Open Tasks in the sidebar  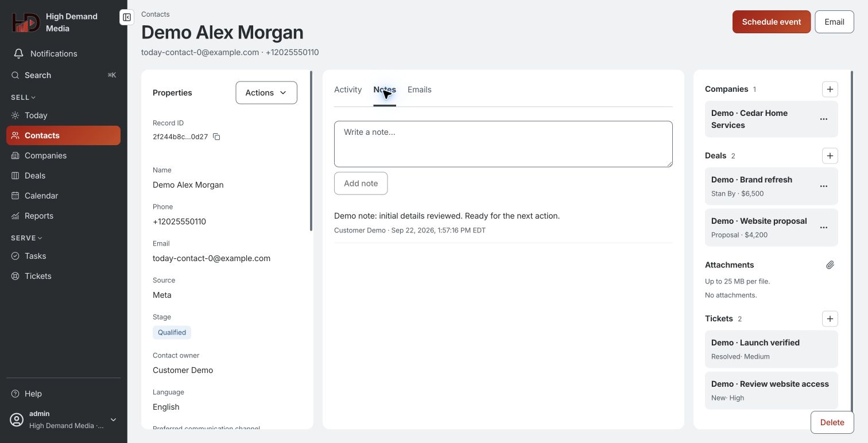pos(63,256)
